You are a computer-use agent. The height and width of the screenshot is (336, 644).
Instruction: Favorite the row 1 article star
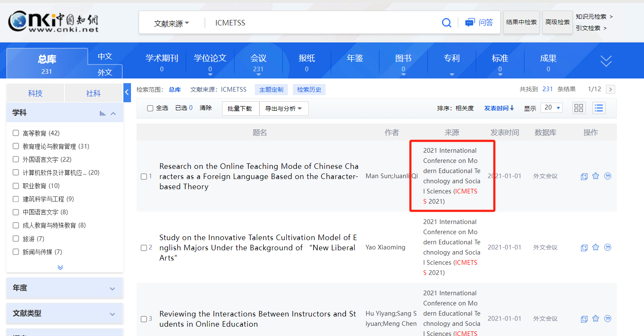tap(596, 176)
